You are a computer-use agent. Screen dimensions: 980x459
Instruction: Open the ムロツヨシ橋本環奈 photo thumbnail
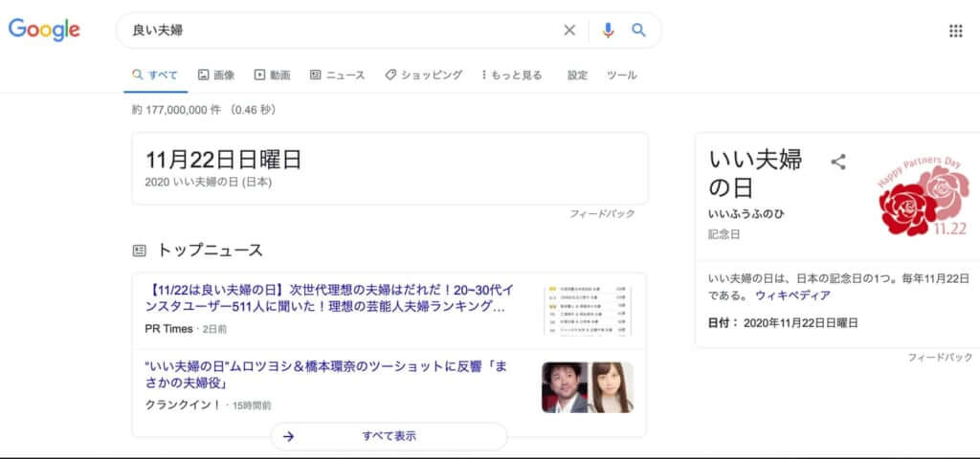pyautogui.click(x=588, y=387)
